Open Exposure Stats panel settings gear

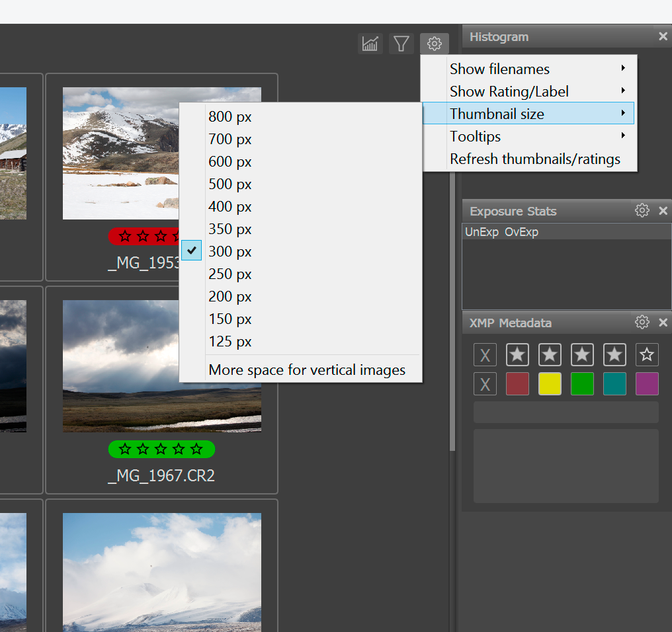click(642, 211)
